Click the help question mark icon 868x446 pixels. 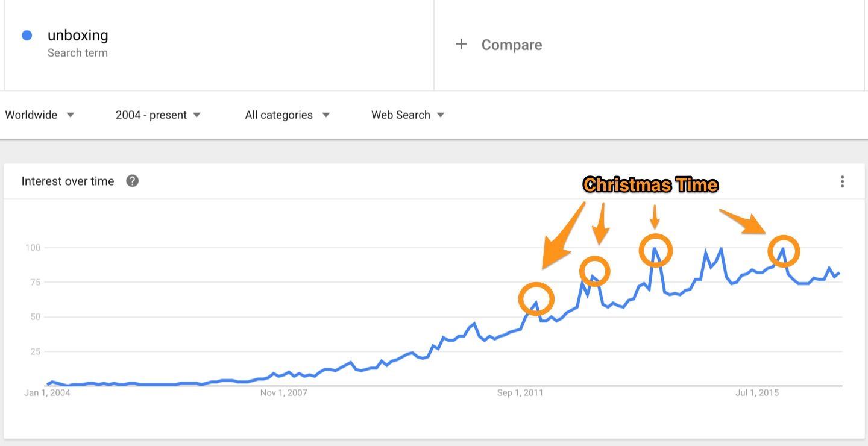click(133, 181)
